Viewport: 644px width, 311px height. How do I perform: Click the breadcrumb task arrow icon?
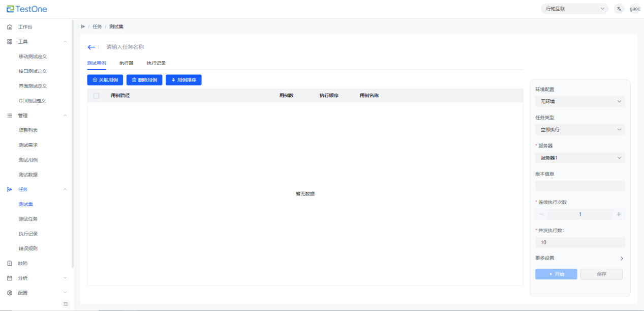click(83, 26)
